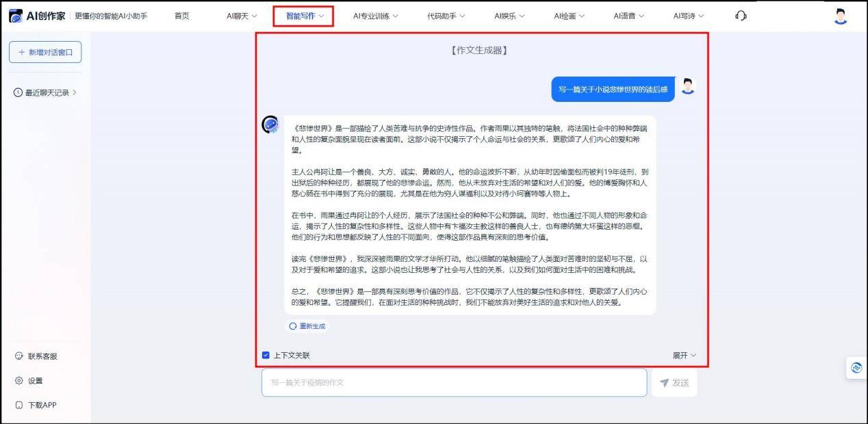Click plus icon in 新增对话窗口
Screen dimensions: 868x424
tap(22, 52)
